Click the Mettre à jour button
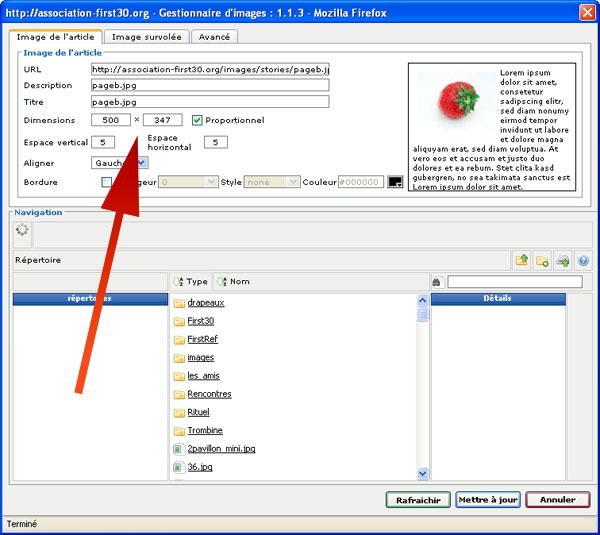The width and height of the screenshot is (600, 535). (x=487, y=499)
